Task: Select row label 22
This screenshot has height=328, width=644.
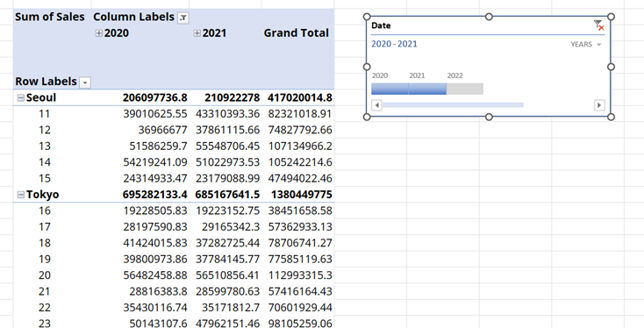Action: (45, 308)
